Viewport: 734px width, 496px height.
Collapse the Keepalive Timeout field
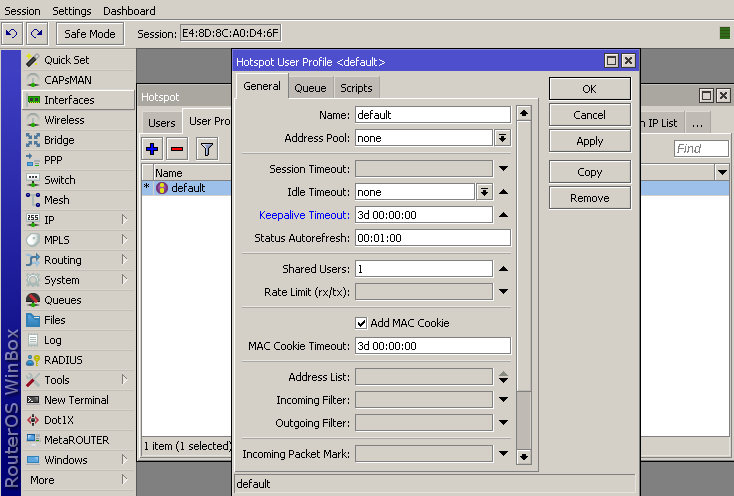pyautogui.click(x=503, y=215)
